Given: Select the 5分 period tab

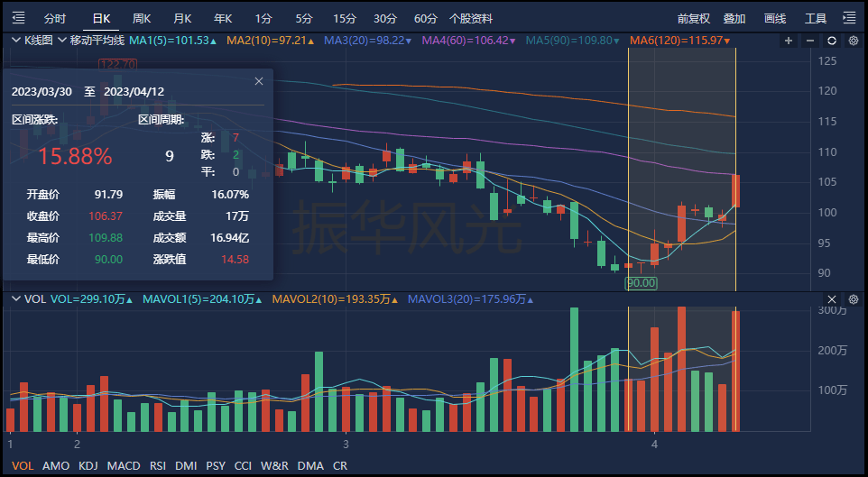Looking at the screenshot, I should click(304, 19).
